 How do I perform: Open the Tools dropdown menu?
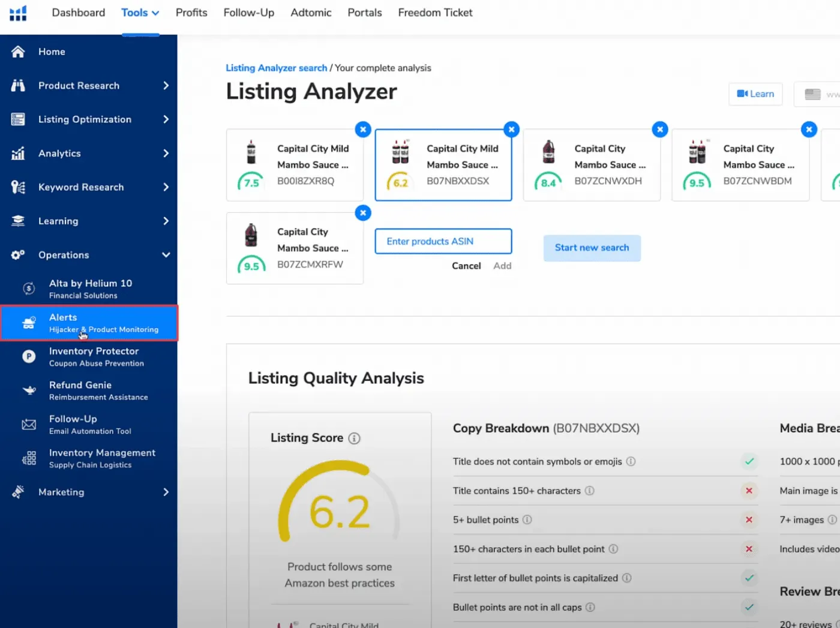click(x=140, y=13)
